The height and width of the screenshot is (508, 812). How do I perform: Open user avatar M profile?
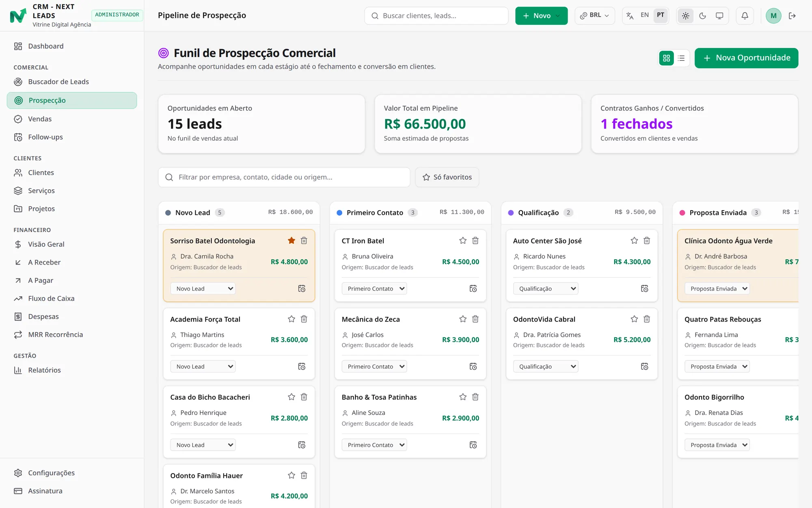click(773, 16)
